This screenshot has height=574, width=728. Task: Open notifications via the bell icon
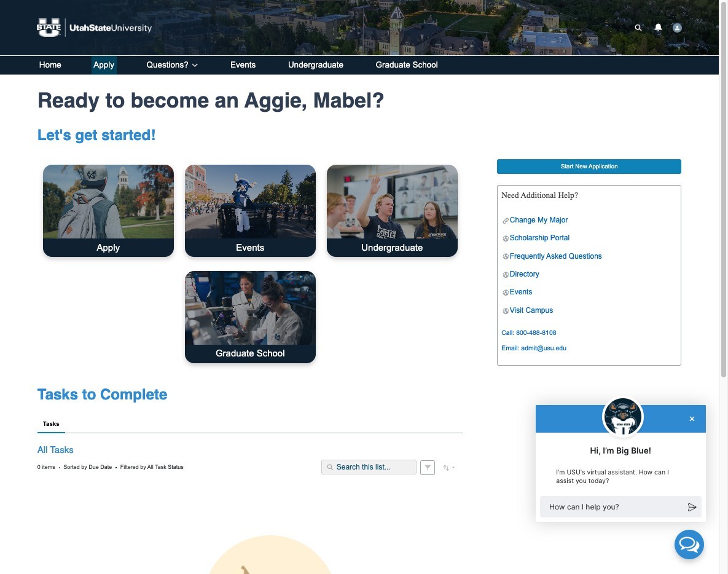pyautogui.click(x=657, y=28)
